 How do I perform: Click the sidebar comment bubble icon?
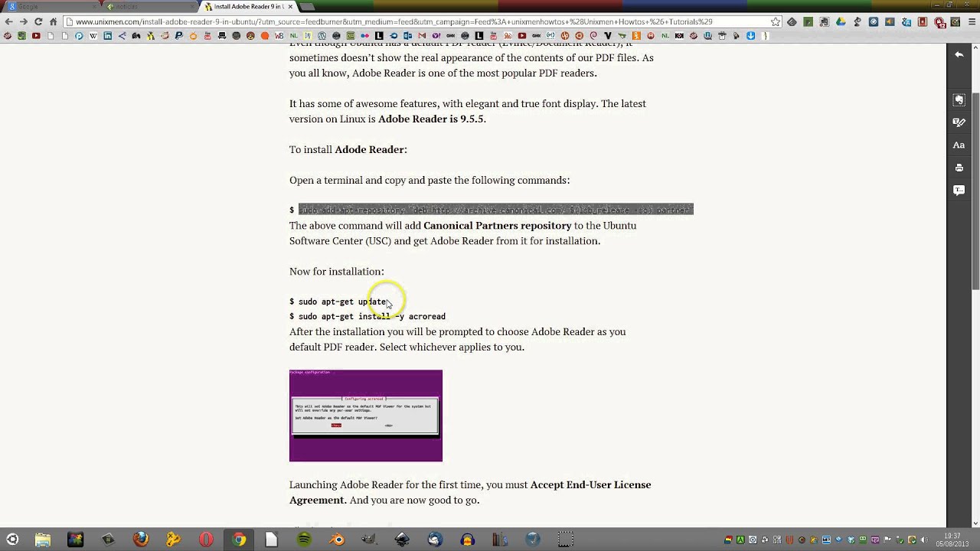[x=959, y=190]
